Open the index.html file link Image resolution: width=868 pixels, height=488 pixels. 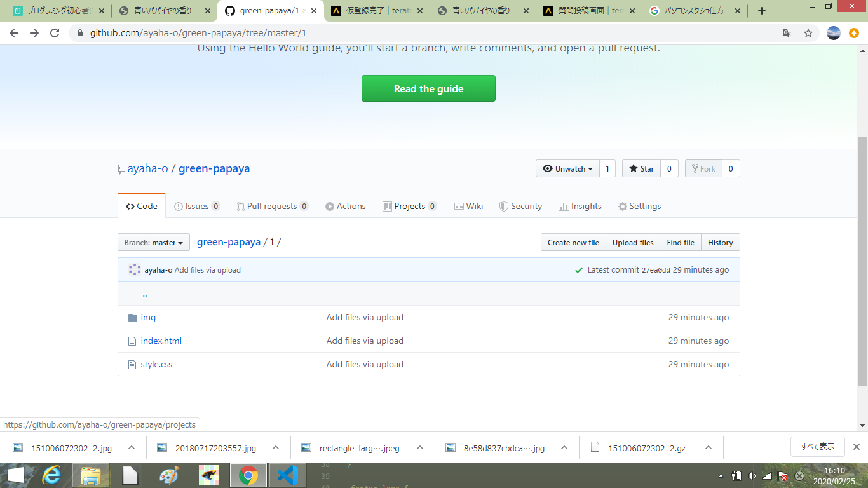coord(161,341)
